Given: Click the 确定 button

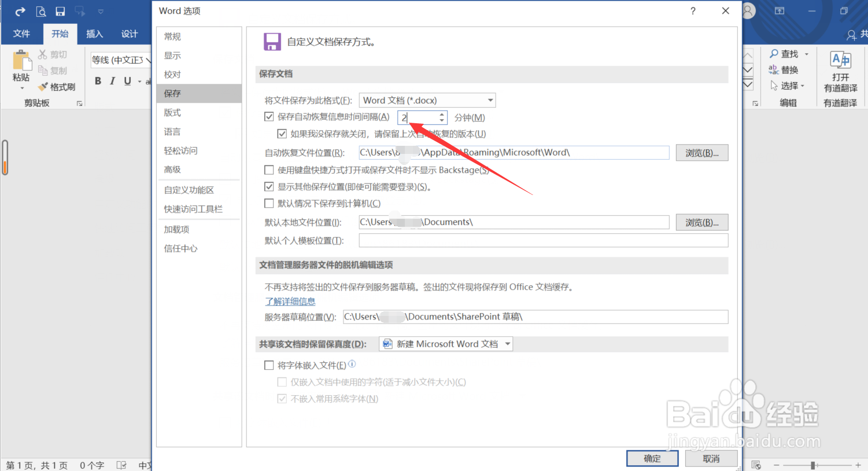Looking at the screenshot, I should pyautogui.click(x=652, y=458).
